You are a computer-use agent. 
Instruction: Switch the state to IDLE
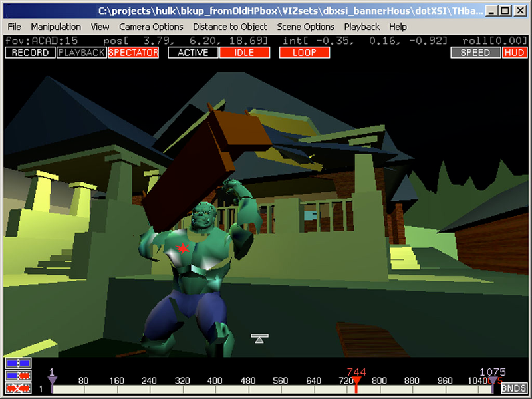(245, 53)
